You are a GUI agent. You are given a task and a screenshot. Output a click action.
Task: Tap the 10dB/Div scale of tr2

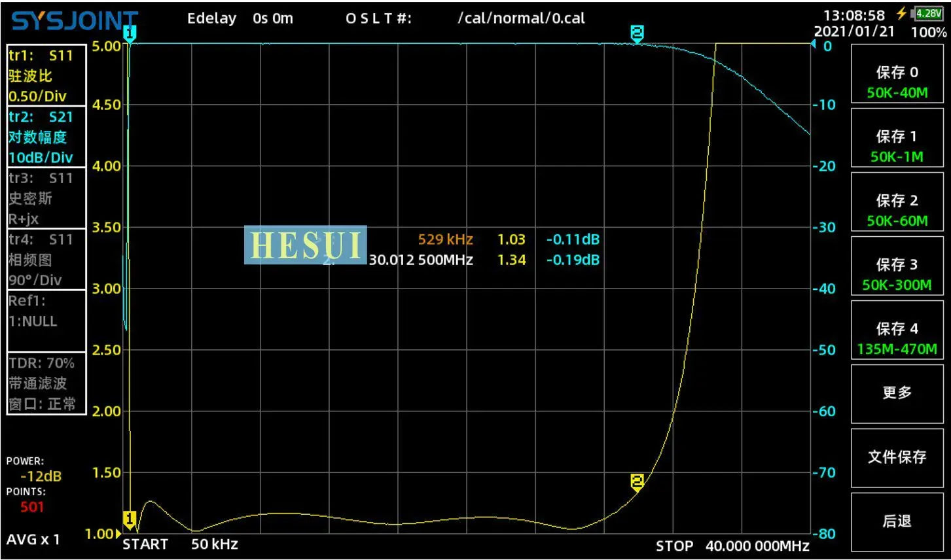click(x=41, y=158)
